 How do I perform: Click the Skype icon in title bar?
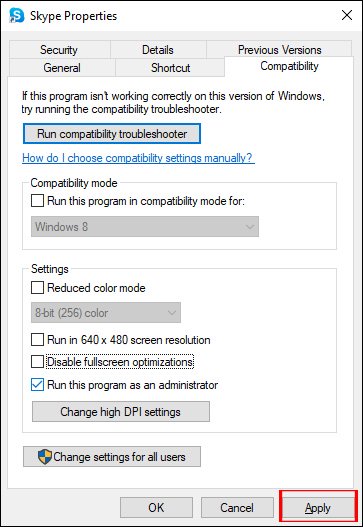(16, 15)
